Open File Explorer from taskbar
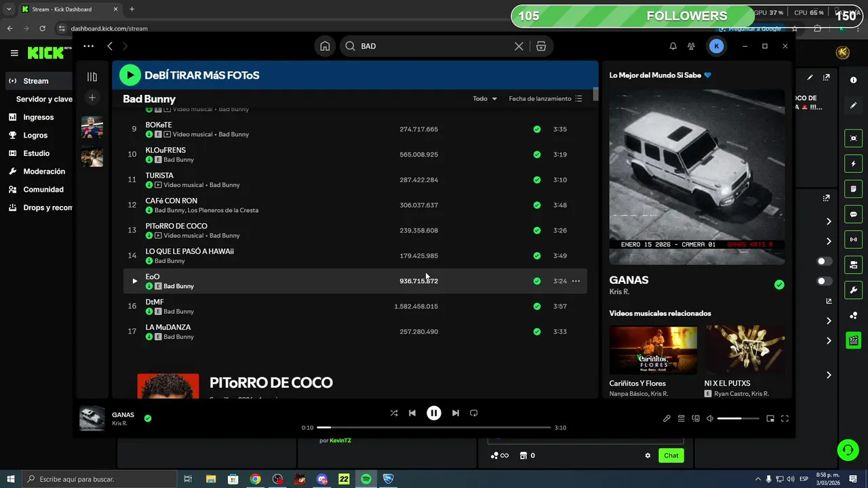 pos(211,479)
